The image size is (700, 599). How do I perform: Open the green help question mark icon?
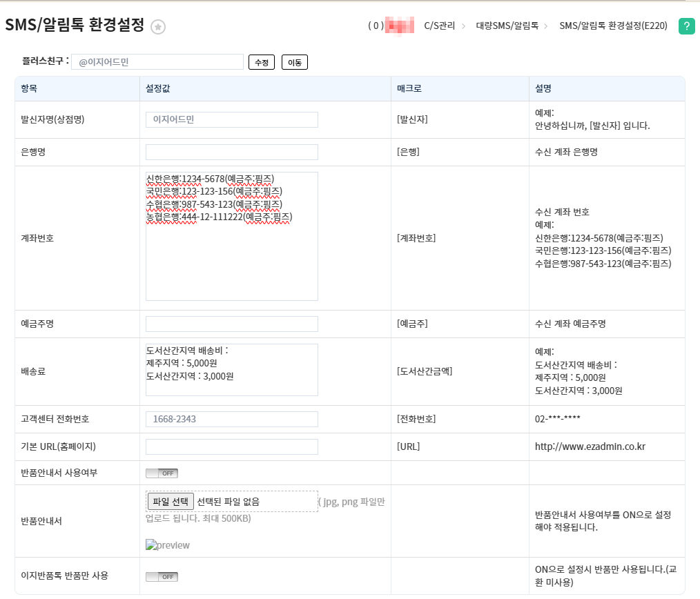(x=686, y=26)
